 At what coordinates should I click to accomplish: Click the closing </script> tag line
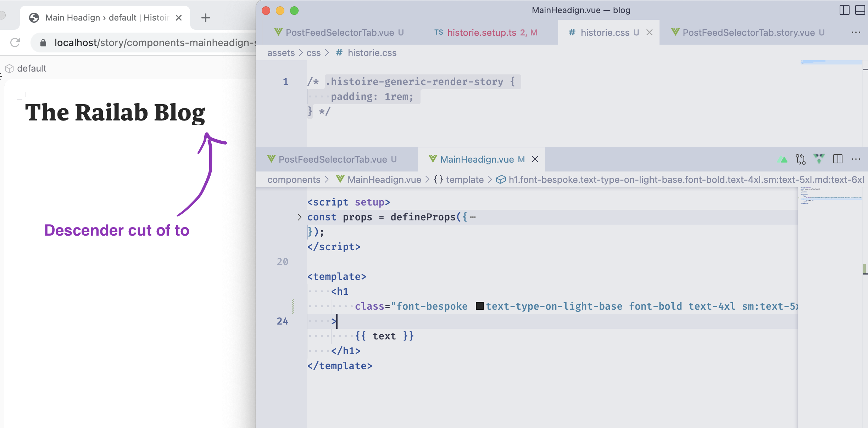pyautogui.click(x=334, y=247)
